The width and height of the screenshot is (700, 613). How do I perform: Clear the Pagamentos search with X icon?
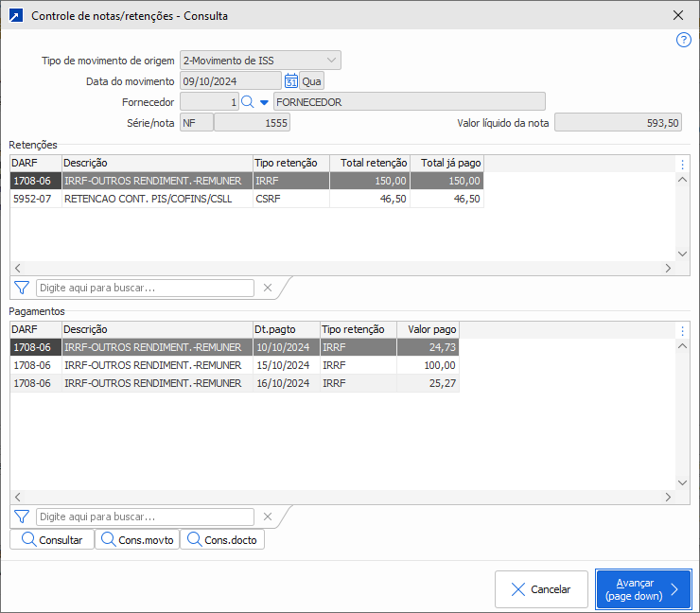tap(267, 517)
